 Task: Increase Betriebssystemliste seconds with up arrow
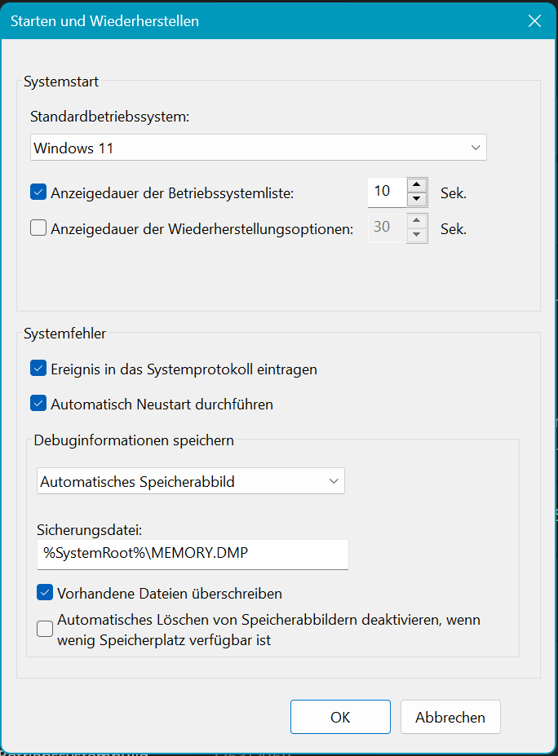coord(417,185)
